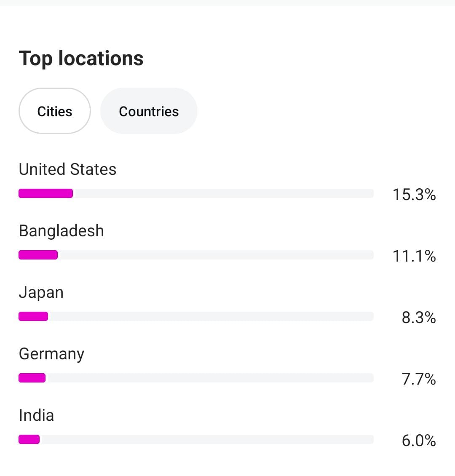
Task: Switch to the Cities tab
Action: (55, 111)
